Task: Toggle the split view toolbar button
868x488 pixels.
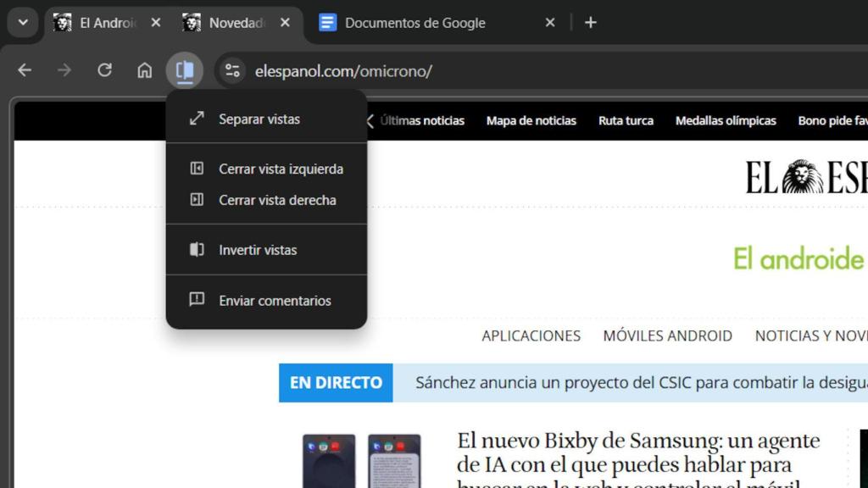Action: click(184, 70)
